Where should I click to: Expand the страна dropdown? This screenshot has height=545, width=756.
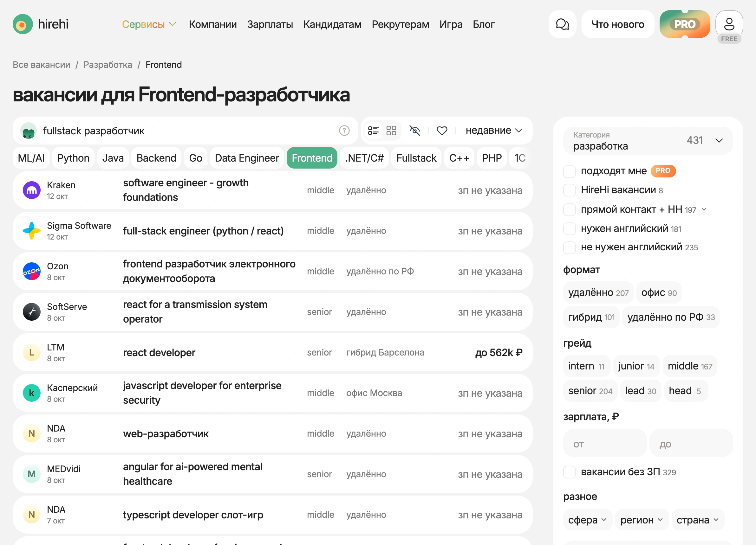pos(698,520)
